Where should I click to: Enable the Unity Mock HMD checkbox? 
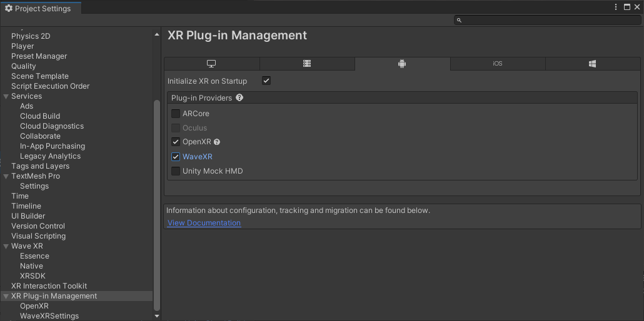click(176, 171)
